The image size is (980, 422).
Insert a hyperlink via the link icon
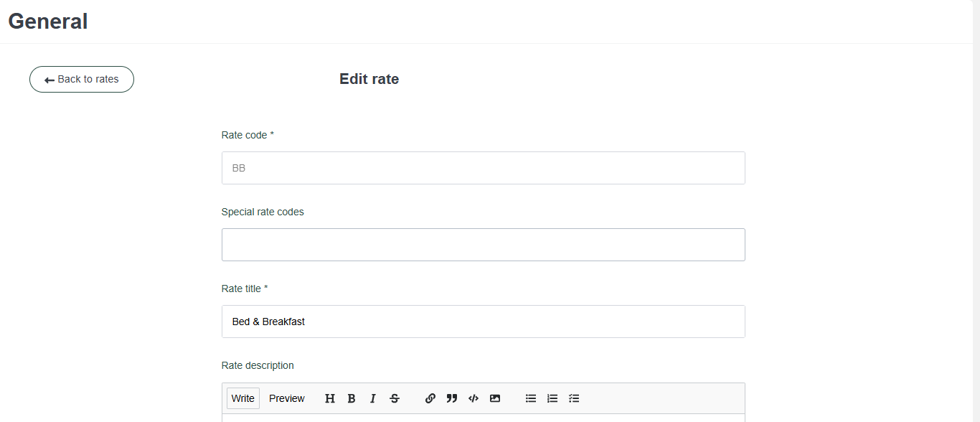point(430,398)
